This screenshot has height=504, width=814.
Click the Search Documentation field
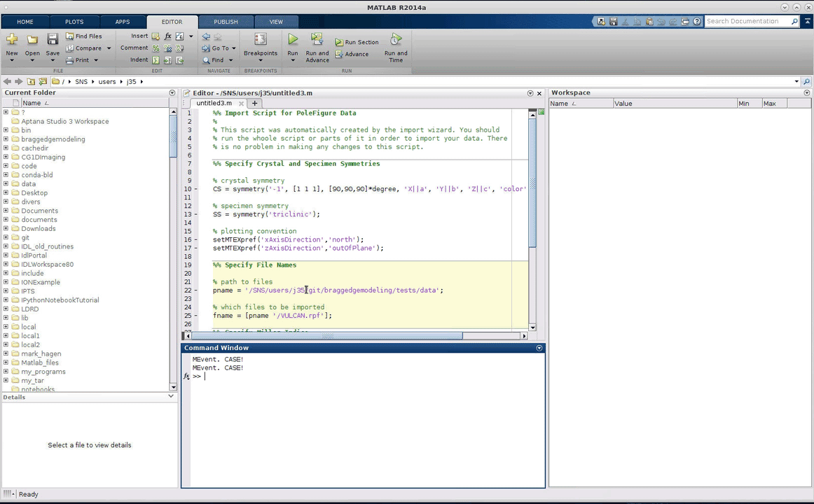tap(747, 22)
